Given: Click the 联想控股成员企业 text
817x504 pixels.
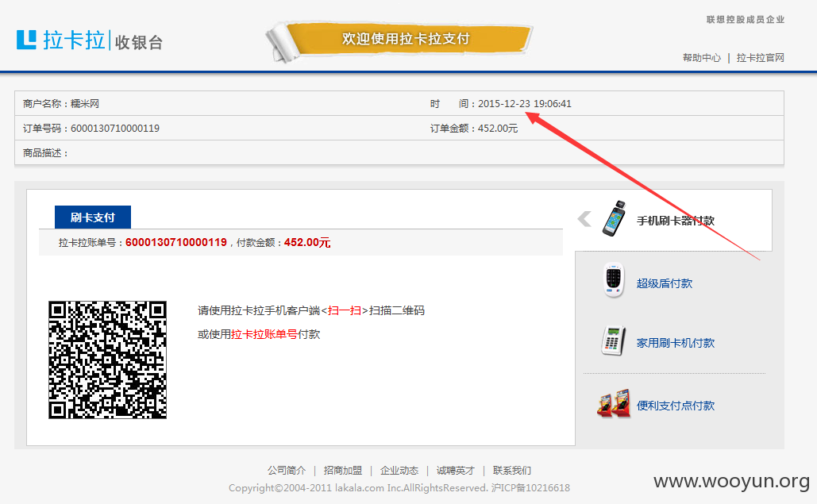Looking at the screenshot, I should pos(745,19).
